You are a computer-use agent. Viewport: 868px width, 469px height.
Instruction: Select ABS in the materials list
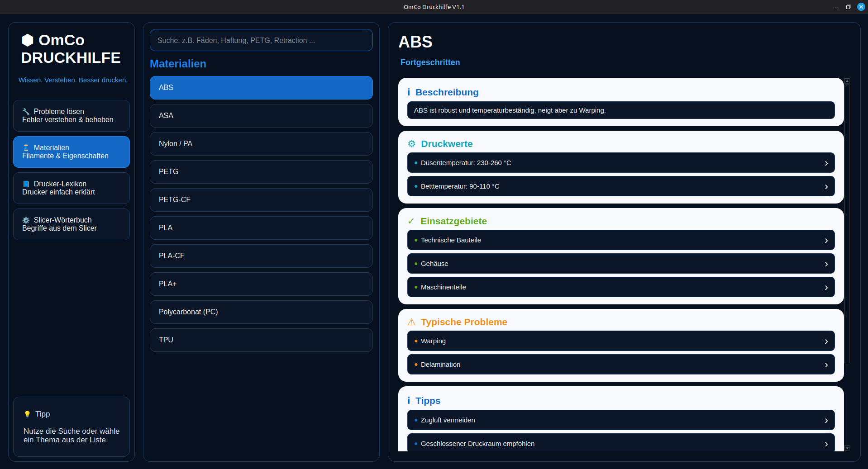point(261,88)
